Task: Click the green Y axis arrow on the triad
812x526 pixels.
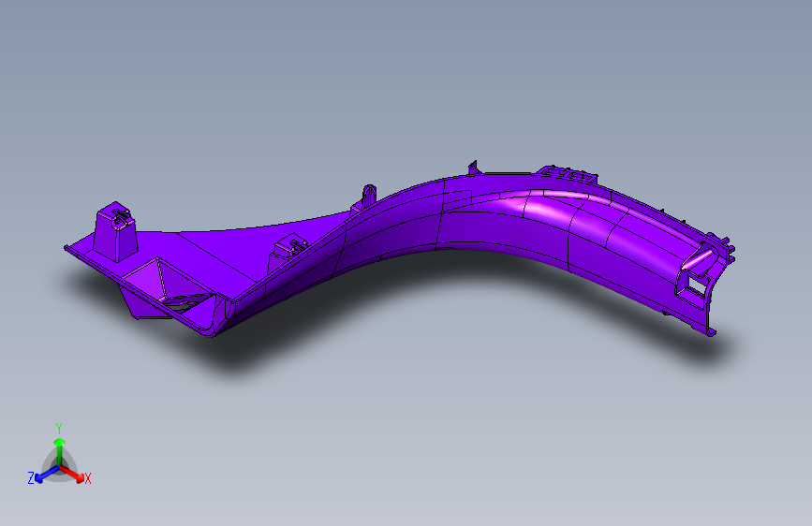Action: click(60, 450)
